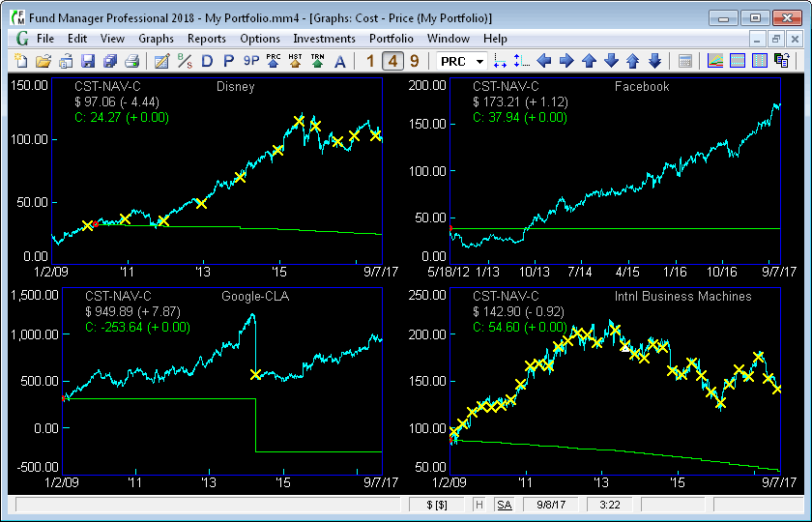Toggle the H indicator in status bar
This screenshot has width=812, height=522.
[x=479, y=505]
